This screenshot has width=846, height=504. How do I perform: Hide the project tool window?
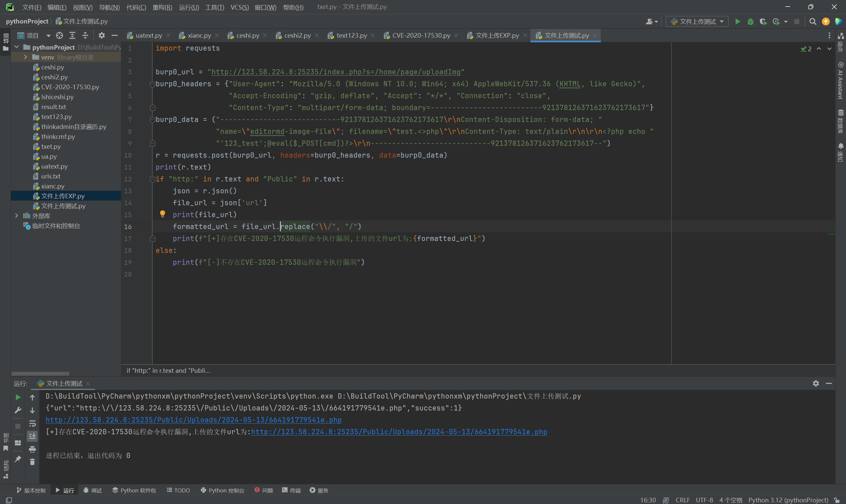pyautogui.click(x=114, y=35)
